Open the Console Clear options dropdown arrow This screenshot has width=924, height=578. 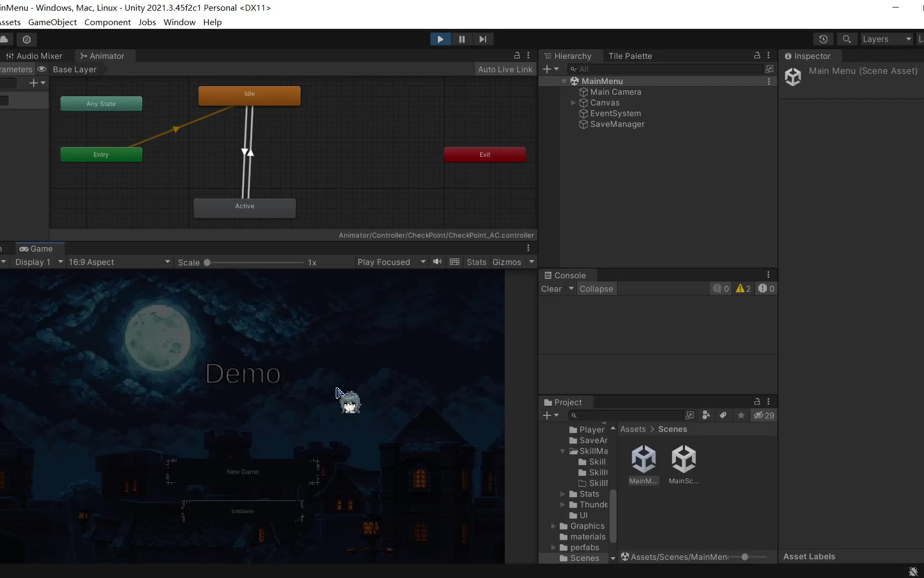(571, 288)
